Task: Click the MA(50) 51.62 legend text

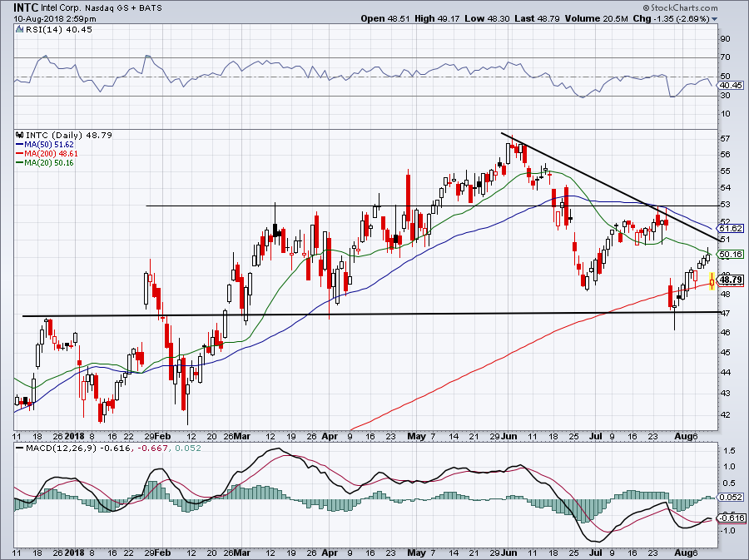Action: coord(50,144)
